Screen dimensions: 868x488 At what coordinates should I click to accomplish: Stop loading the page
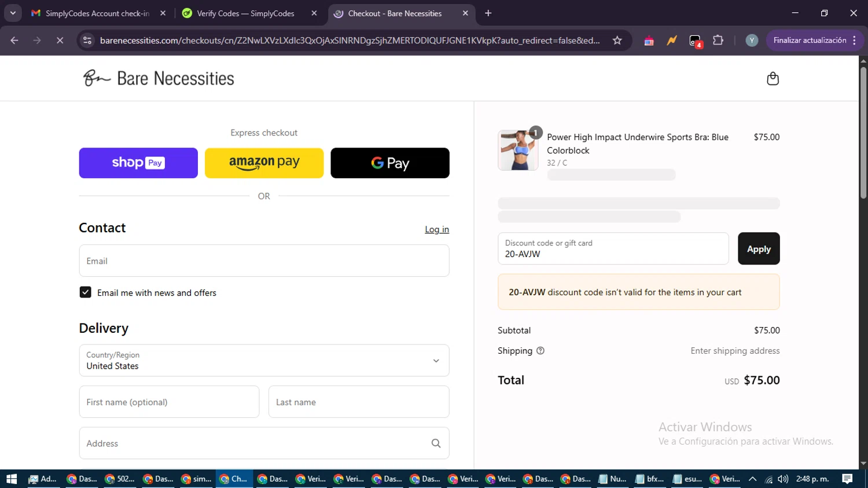click(60, 41)
